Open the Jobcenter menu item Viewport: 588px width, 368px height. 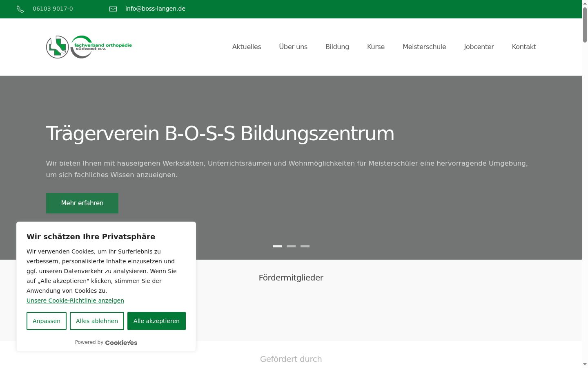click(x=479, y=47)
